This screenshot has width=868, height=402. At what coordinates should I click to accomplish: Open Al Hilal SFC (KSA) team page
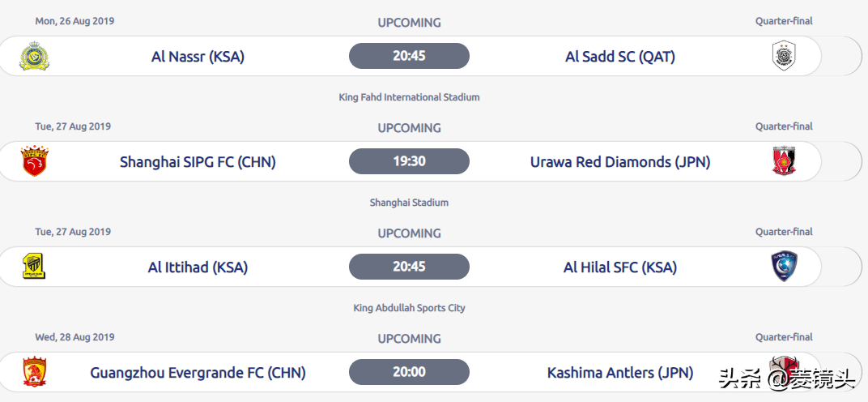pos(619,267)
